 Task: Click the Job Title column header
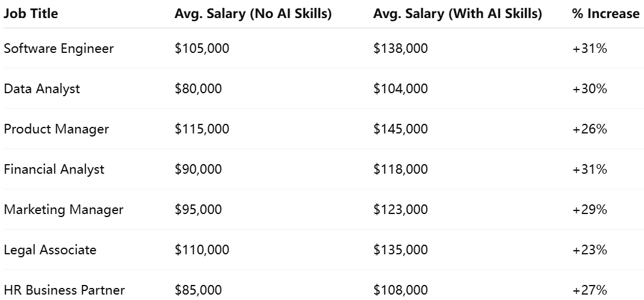pos(31,14)
